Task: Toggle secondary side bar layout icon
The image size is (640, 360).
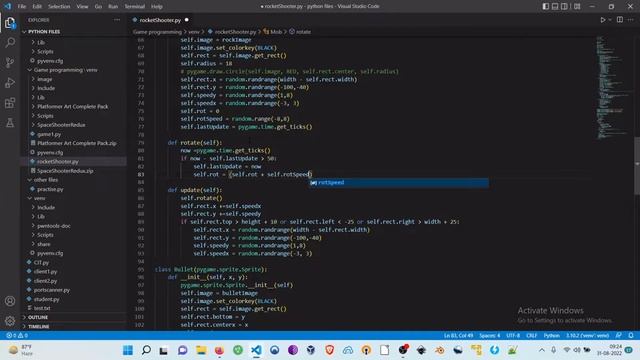Action: point(564,6)
